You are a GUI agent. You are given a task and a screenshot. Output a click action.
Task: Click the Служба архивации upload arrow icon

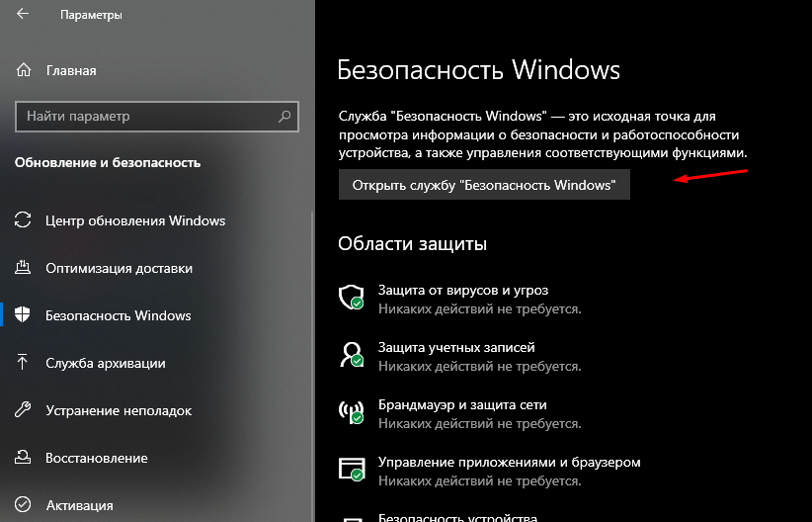click(x=24, y=363)
